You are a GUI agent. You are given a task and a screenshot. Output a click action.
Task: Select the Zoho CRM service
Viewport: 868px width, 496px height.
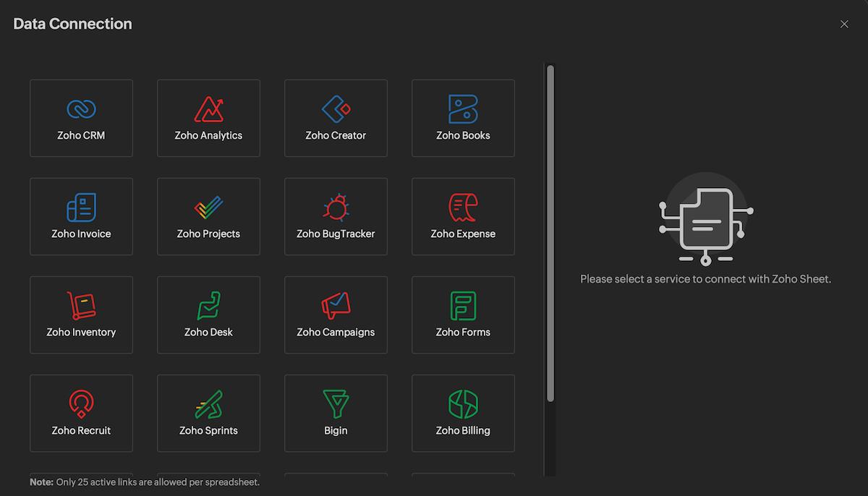[x=81, y=118]
